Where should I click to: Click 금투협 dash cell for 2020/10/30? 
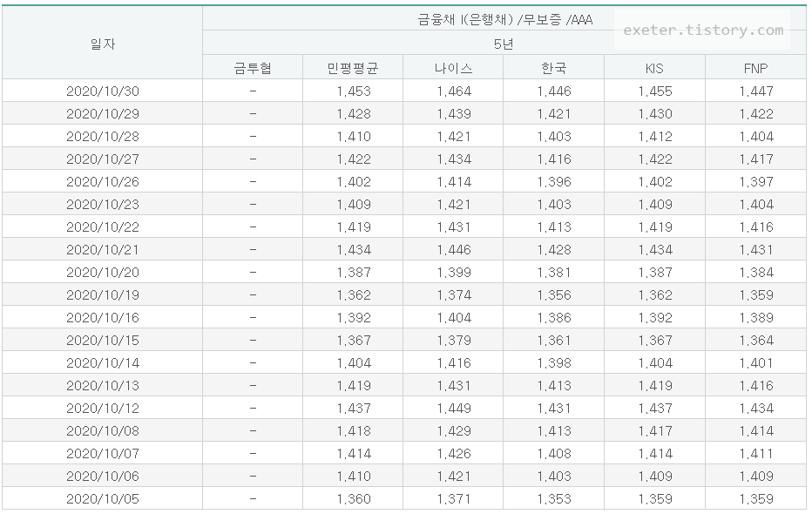[253, 91]
